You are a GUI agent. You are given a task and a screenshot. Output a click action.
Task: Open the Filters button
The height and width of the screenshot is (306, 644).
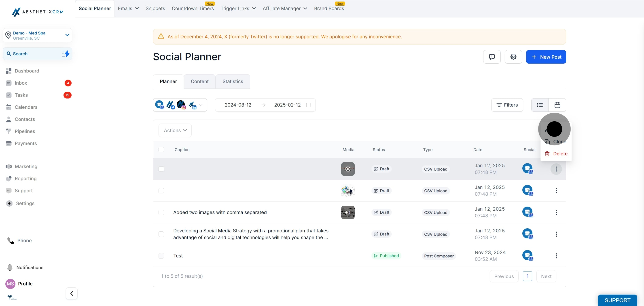pos(507,105)
